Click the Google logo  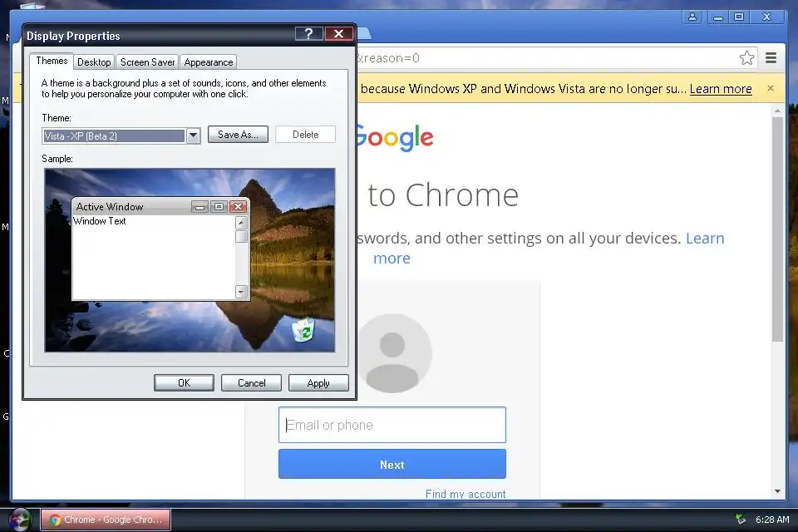pos(395,137)
